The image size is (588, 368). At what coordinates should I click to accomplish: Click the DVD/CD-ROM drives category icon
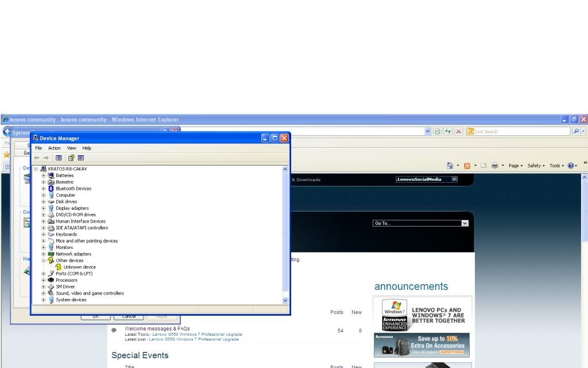(51, 215)
